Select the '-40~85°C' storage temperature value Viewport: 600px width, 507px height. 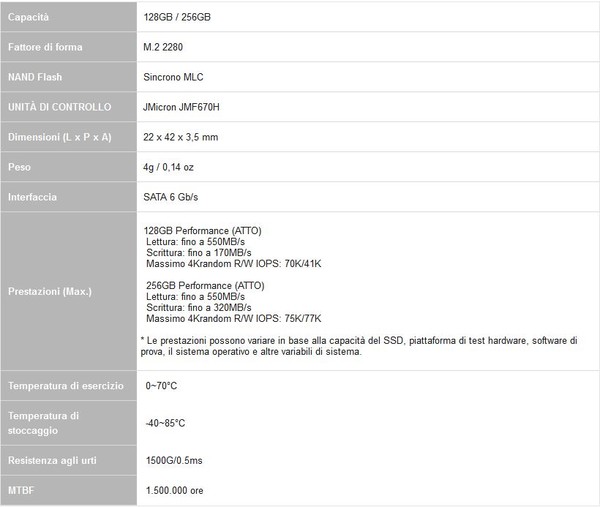coord(165,423)
